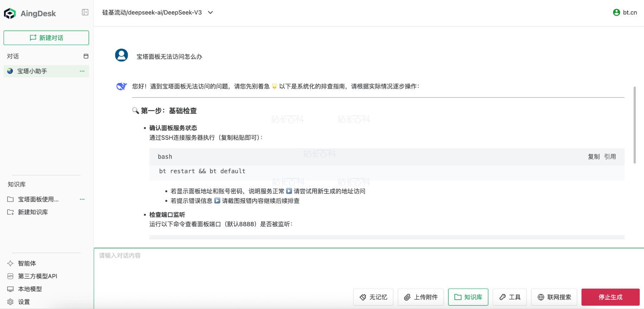Image resolution: width=644 pixels, height=309 pixels.
Task: Click the archive icon beside 对话
Action: 86,56
